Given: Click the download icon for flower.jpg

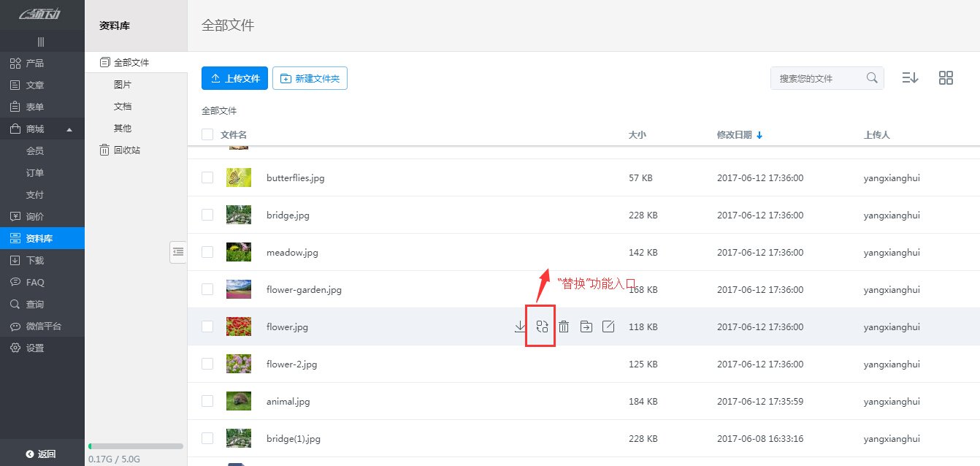Looking at the screenshot, I should (x=520, y=326).
